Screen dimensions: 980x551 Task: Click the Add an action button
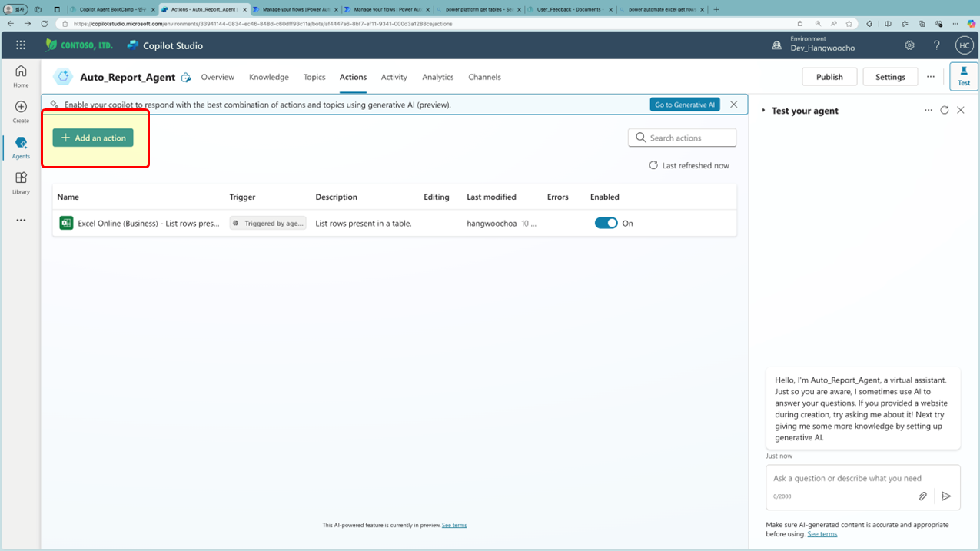coord(93,138)
